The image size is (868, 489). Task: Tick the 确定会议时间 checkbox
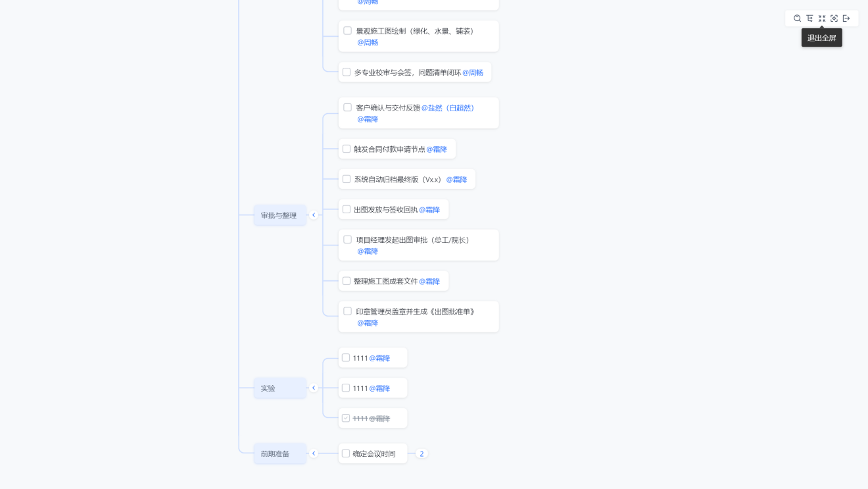pyautogui.click(x=346, y=453)
